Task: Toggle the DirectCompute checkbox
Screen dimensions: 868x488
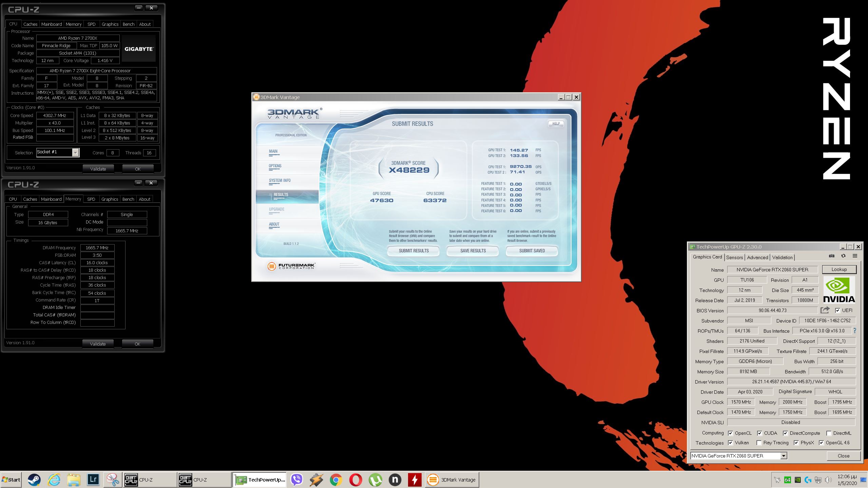Action: click(785, 433)
